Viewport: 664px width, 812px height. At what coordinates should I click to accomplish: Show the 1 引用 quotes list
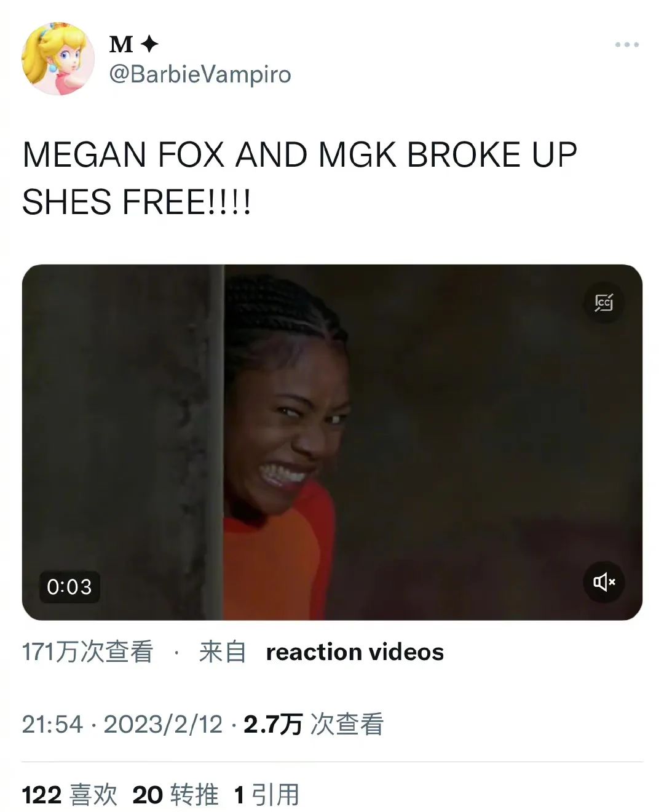(267, 795)
